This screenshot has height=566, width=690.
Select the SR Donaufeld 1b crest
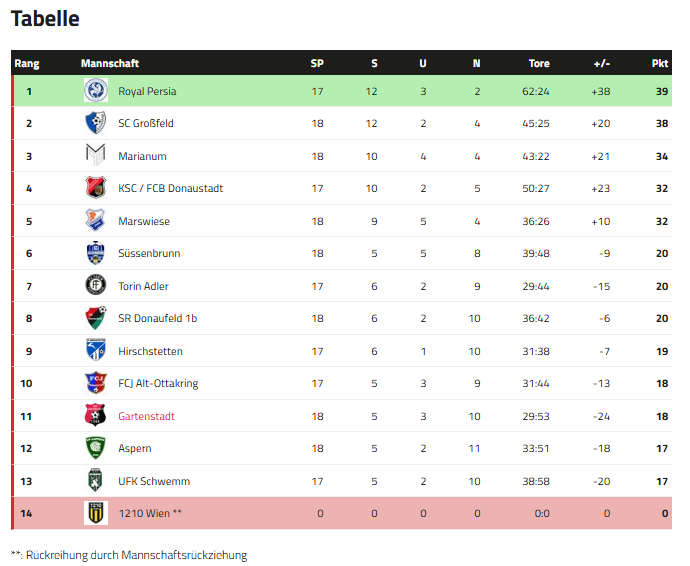[x=95, y=318]
